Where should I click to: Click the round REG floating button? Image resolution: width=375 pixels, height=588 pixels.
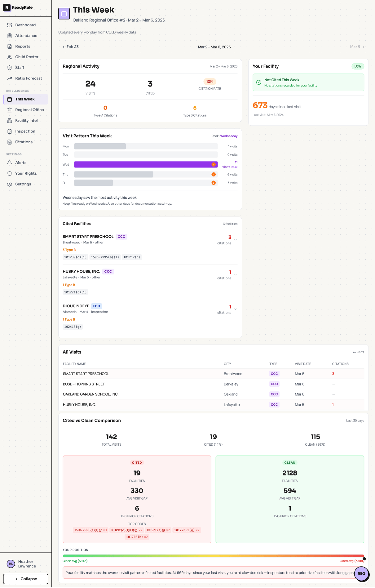pos(361,573)
